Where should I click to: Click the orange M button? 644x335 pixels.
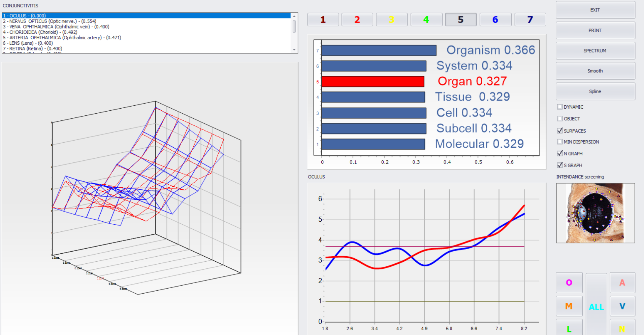coord(569,306)
